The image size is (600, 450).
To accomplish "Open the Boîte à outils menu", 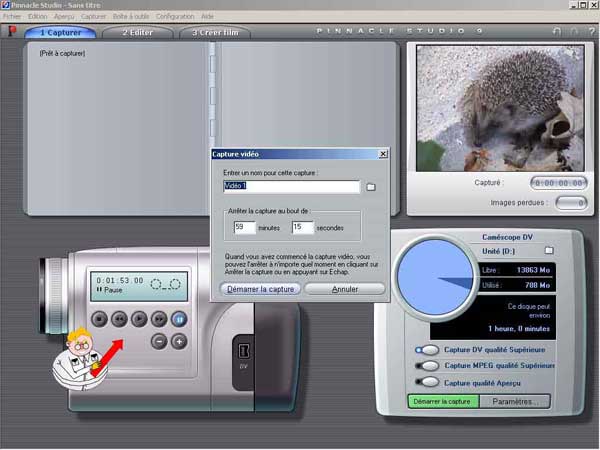I will pos(131,16).
